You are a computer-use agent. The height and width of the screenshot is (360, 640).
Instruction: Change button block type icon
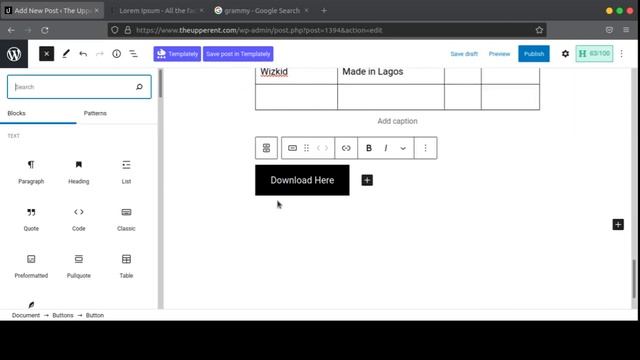pos(292,148)
